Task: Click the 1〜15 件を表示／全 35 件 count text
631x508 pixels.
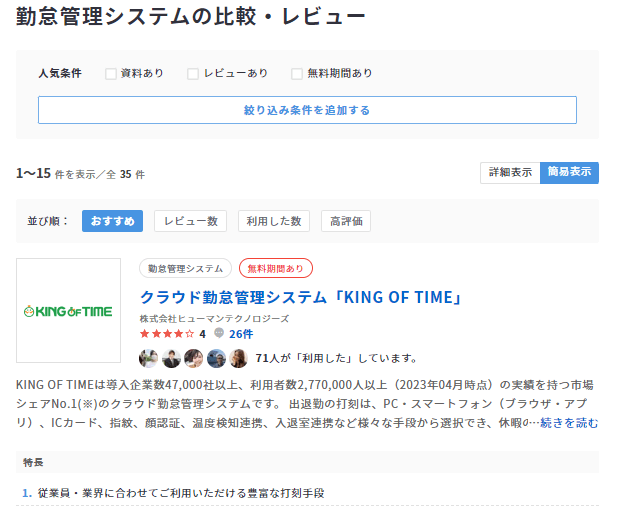Action: [x=80, y=173]
